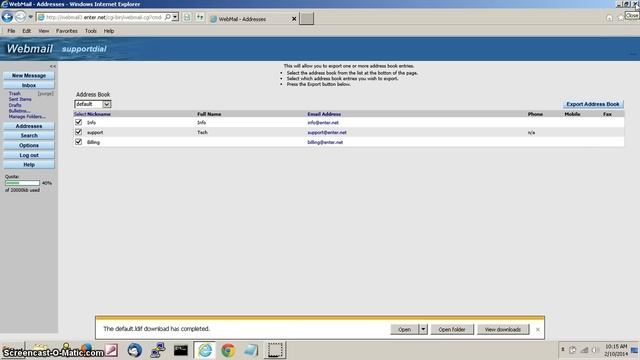Click the pink pen taskbar icon
The image size is (640, 360).
(x=111, y=350)
